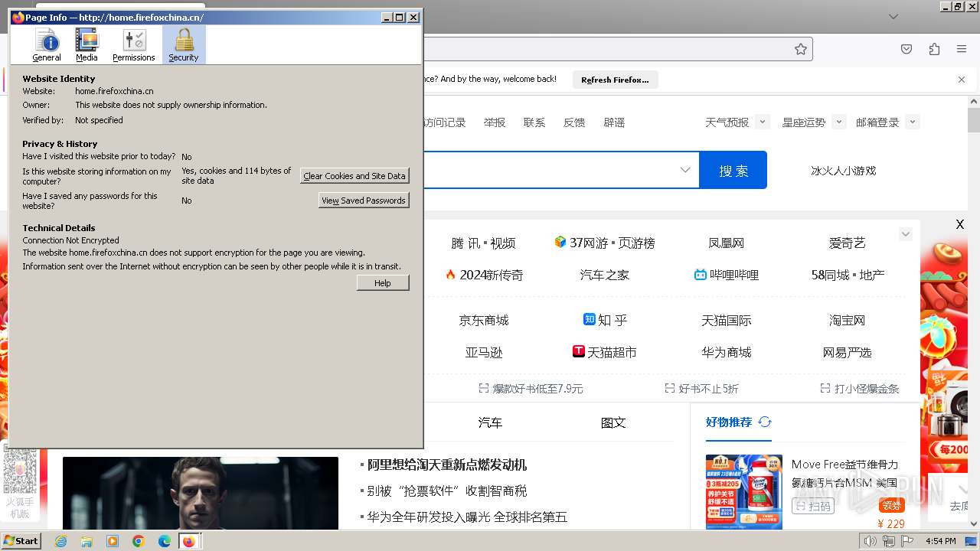Click the blue 搜索 search button
Screen dimensions: 980x551
(x=733, y=170)
